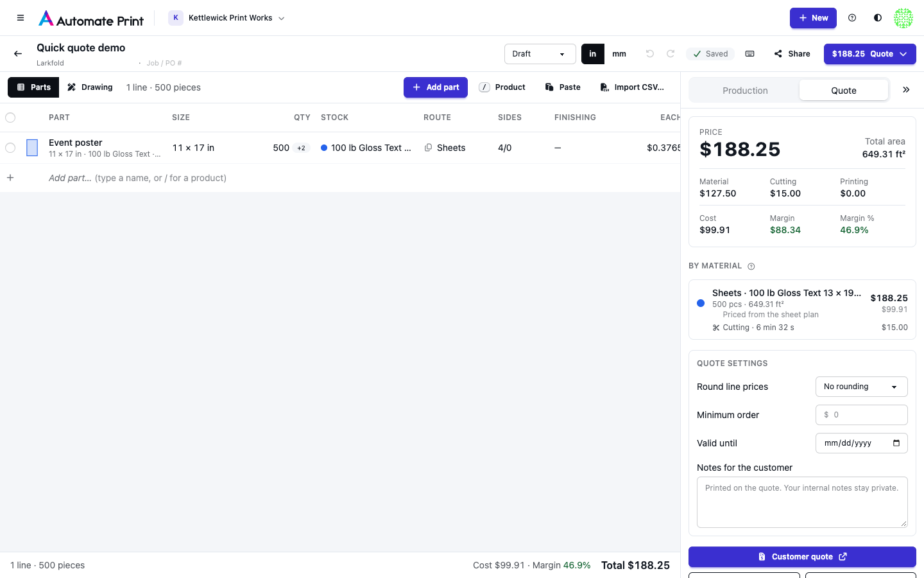
Task: Open the Draft status dropdown
Action: click(x=540, y=54)
